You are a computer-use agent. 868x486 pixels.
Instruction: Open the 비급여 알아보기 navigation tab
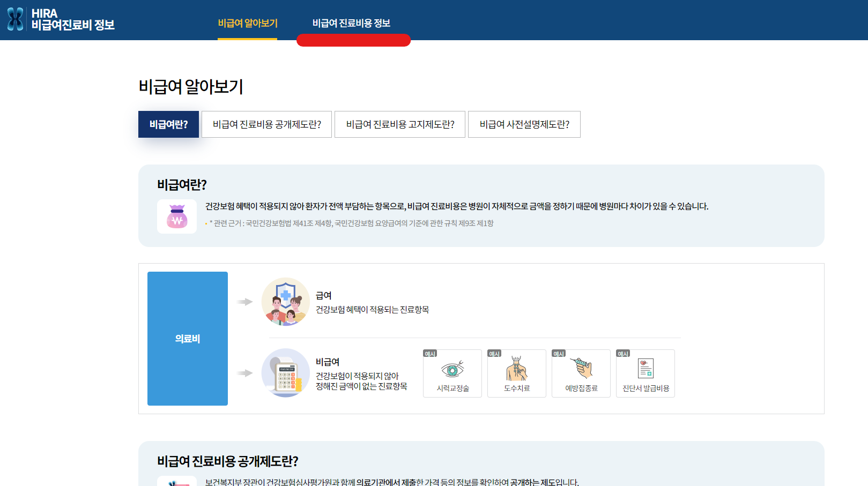[247, 23]
